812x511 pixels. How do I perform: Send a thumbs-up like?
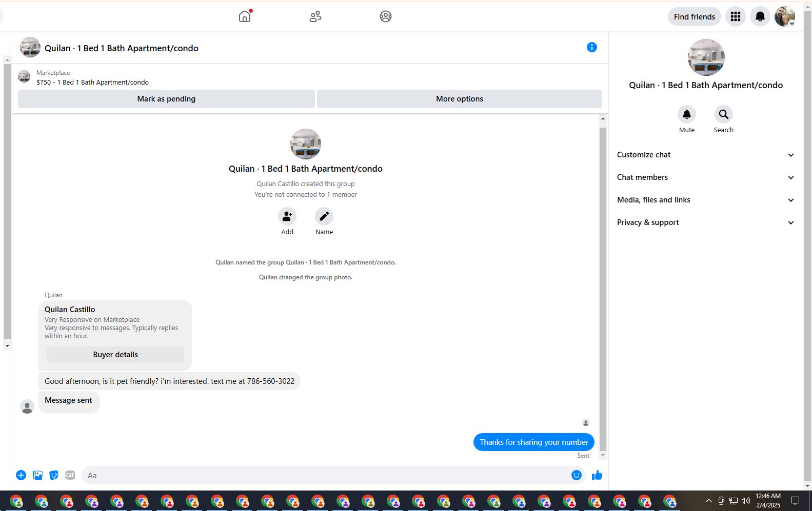pos(597,476)
